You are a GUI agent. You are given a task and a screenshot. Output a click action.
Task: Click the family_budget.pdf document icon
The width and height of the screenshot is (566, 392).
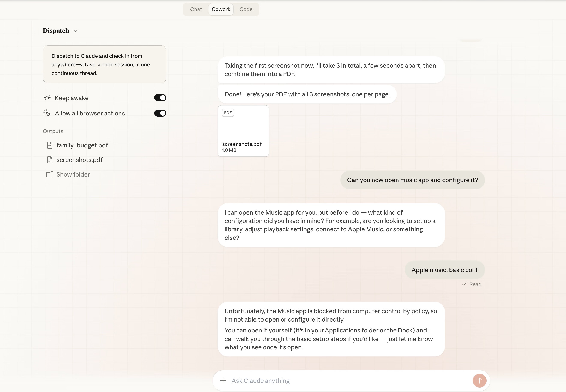(50, 145)
